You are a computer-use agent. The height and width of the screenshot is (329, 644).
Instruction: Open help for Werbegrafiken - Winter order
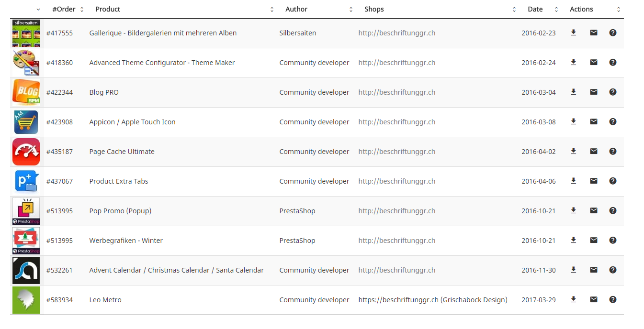612,240
